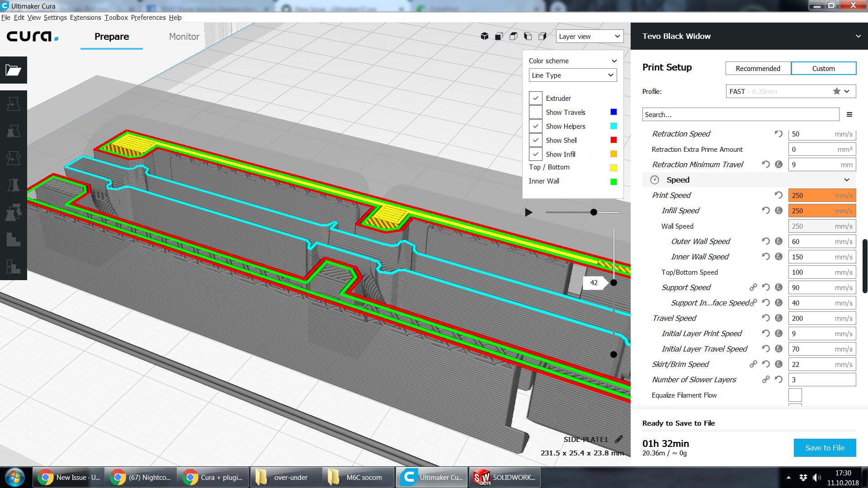Reset the Outer Wall Speed value

tap(766, 241)
